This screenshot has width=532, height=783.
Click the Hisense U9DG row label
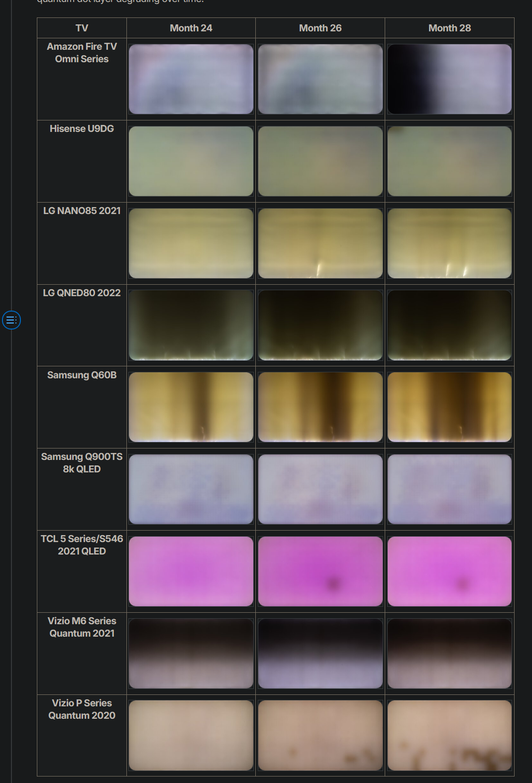(82, 128)
